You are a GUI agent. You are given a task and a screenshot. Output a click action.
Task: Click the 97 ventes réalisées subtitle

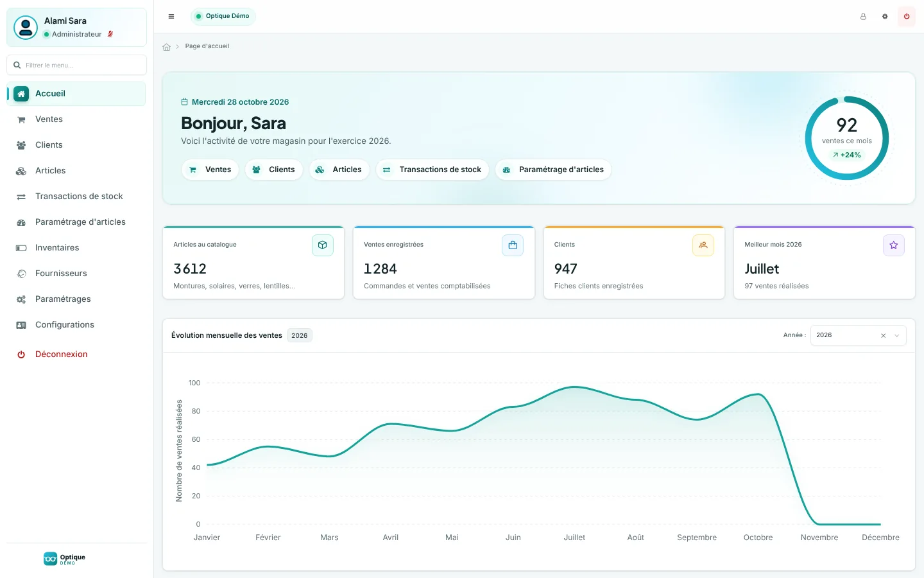[776, 286]
